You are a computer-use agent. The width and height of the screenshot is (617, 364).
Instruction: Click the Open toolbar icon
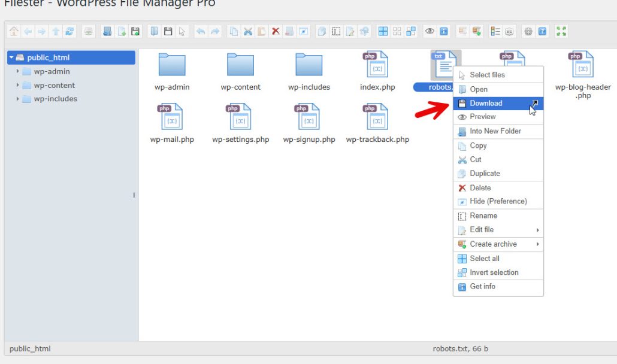[155, 32]
